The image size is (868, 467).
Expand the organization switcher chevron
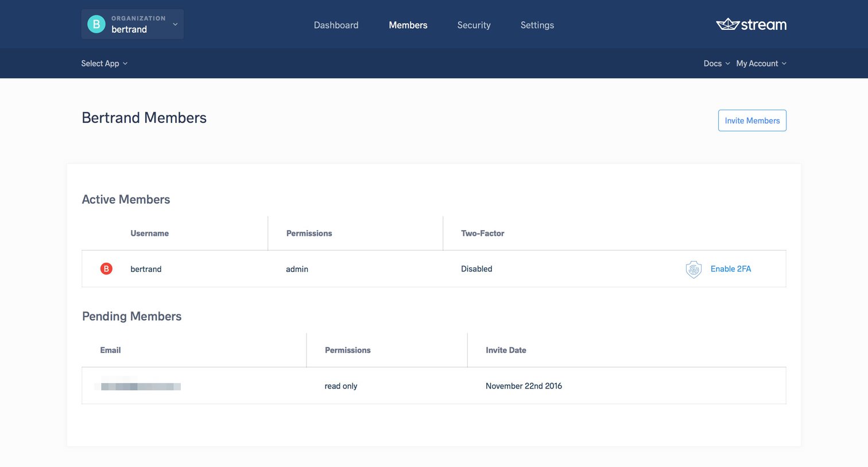pyautogui.click(x=175, y=24)
